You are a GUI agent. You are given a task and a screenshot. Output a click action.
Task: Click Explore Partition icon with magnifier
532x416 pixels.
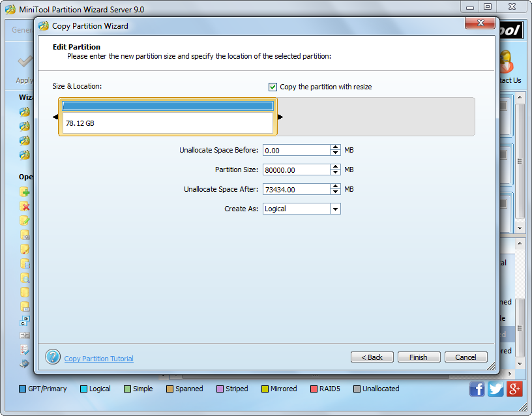point(25,278)
